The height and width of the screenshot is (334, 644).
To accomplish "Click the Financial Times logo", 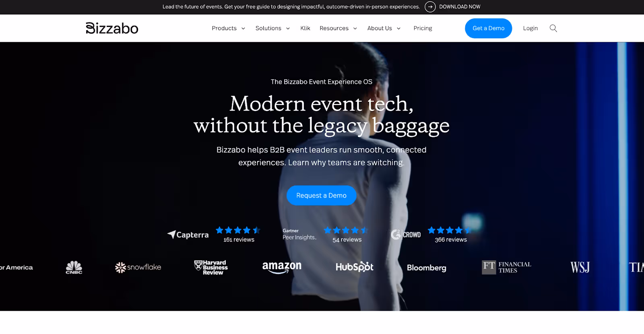I will click(507, 268).
